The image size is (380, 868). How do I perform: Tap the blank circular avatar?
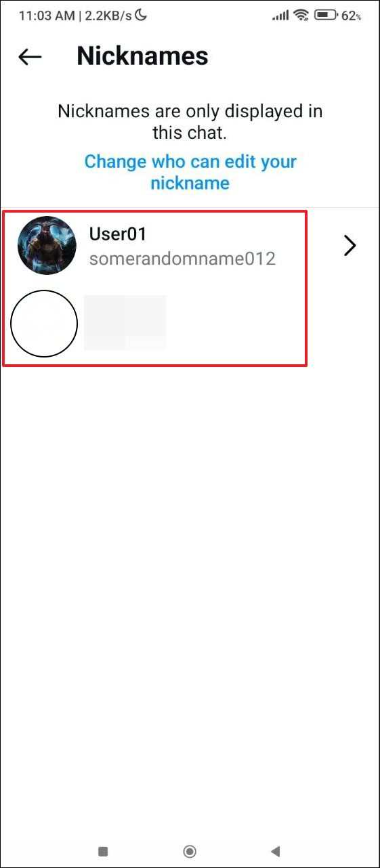(x=45, y=324)
